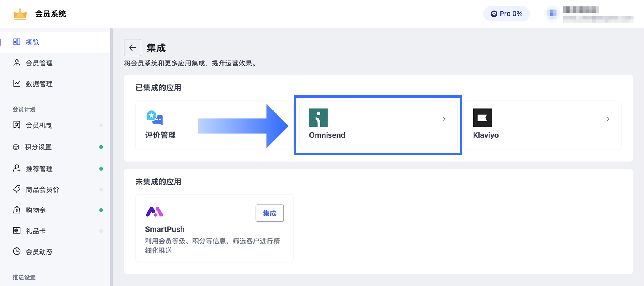The image size is (644, 286).
Task: Click the green dot beside 积分设置
Action: pos(101,147)
